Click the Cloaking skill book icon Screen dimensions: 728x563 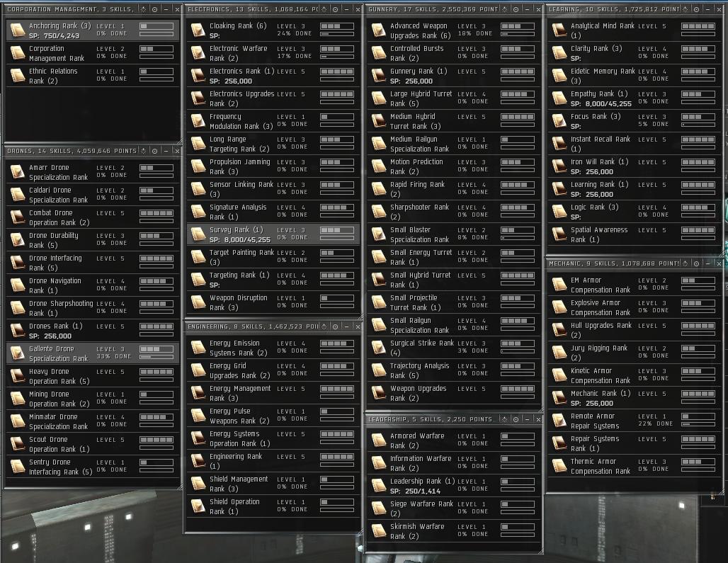pyautogui.click(x=198, y=30)
